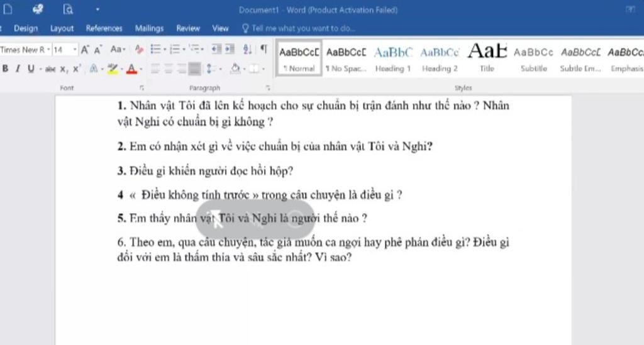This screenshot has height=345, width=644.
Task: Open the Change Case Aa menu
Action: [x=118, y=50]
